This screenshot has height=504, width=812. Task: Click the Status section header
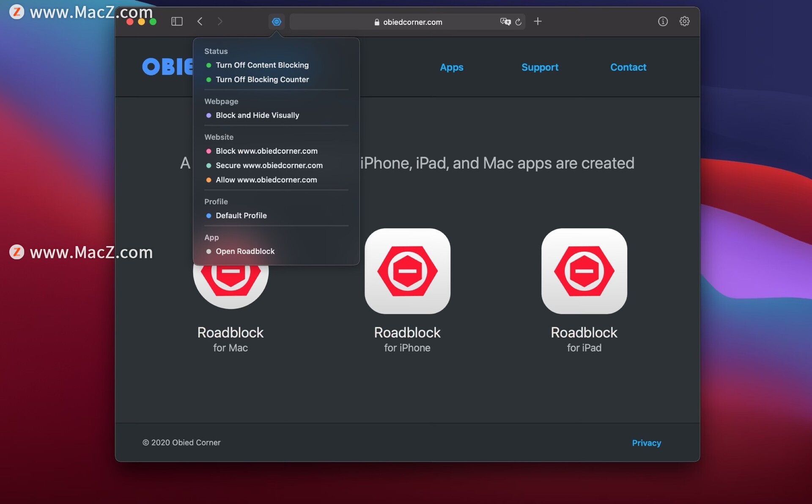tap(216, 51)
